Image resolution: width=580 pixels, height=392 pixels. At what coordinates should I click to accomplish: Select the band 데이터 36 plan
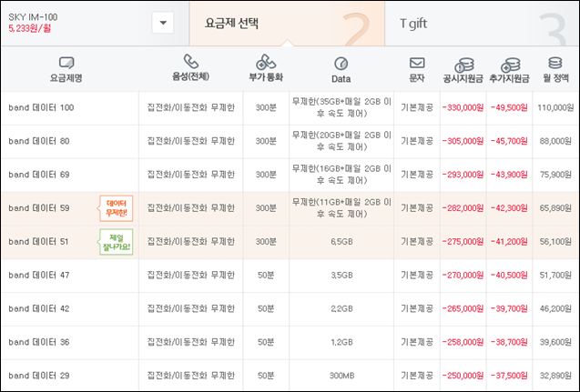(290, 343)
